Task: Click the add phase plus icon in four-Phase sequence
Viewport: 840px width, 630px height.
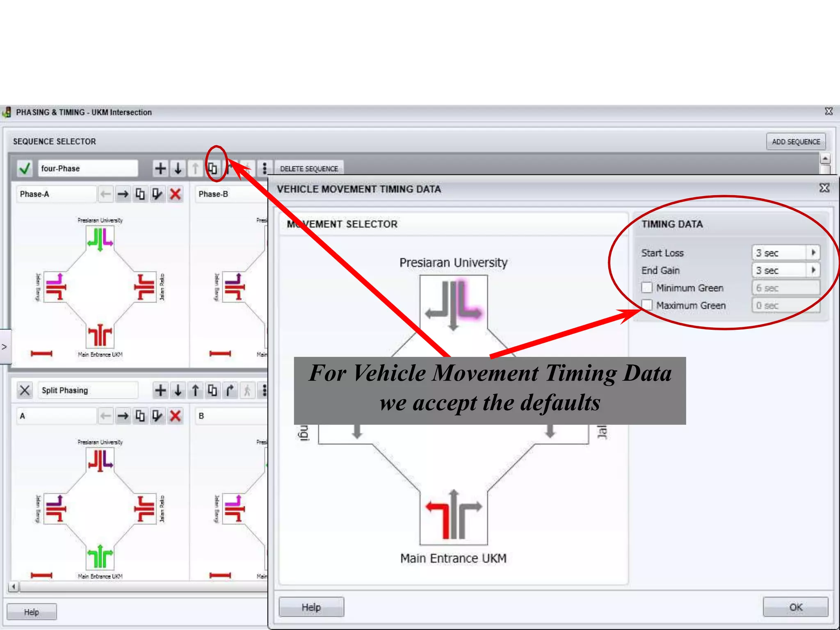Action: click(x=160, y=169)
